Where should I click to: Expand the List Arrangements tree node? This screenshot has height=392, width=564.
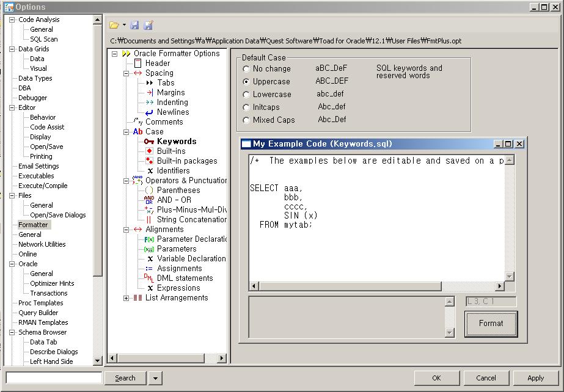point(126,298)
